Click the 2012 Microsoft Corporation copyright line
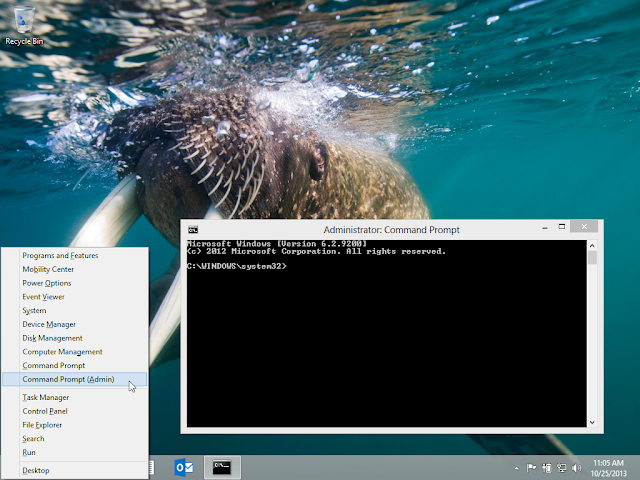Screen dimensions: 640x480 coord(316,251)
